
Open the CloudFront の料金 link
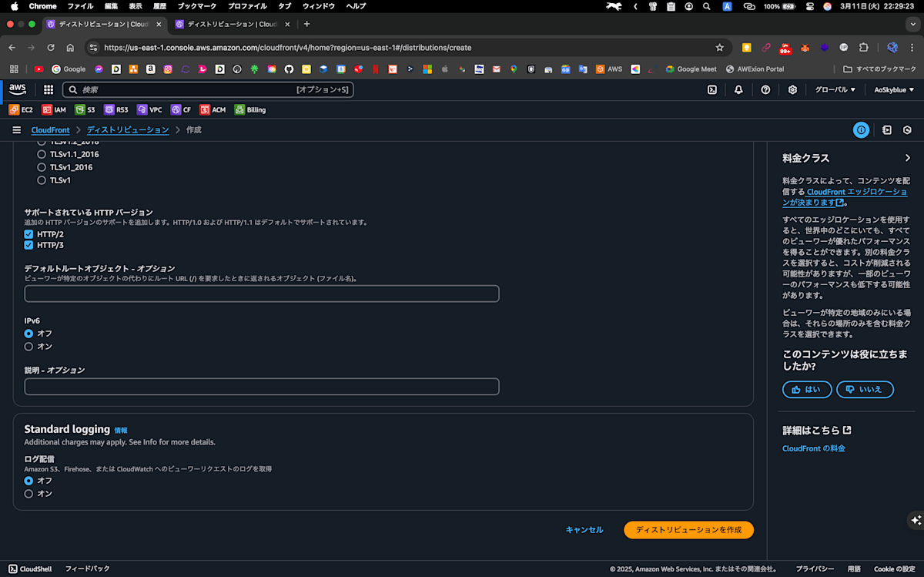[x=814, y=448]
